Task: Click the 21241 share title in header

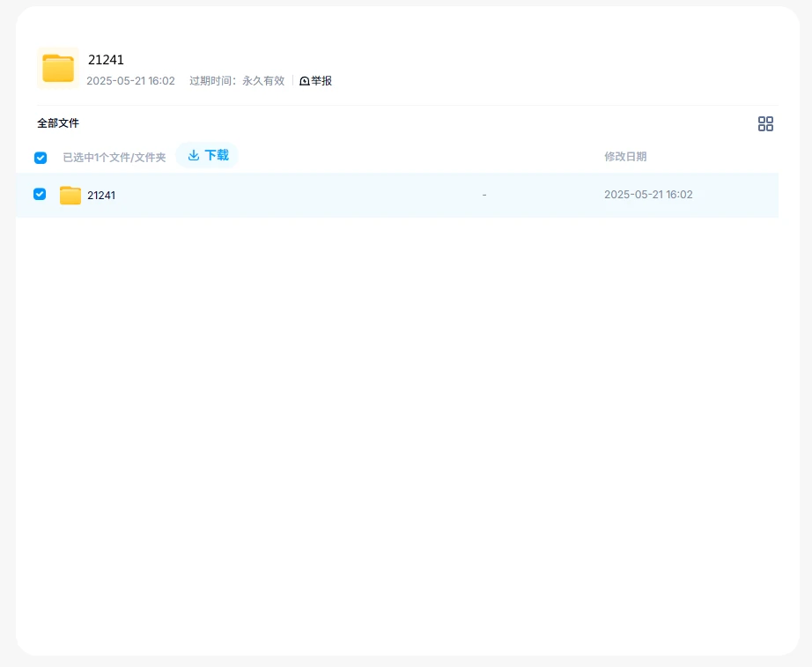Action: click(x=106, y=60)
